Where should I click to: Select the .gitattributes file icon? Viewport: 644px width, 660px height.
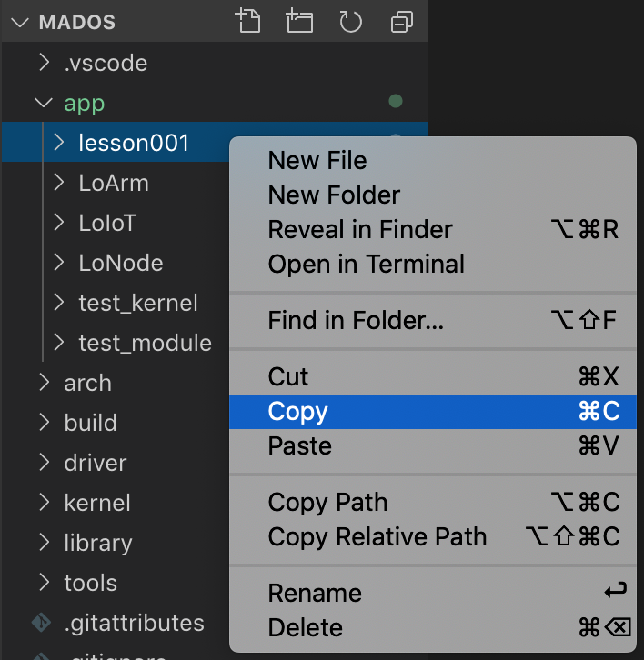pyautogui.click(x=41, y=623)
